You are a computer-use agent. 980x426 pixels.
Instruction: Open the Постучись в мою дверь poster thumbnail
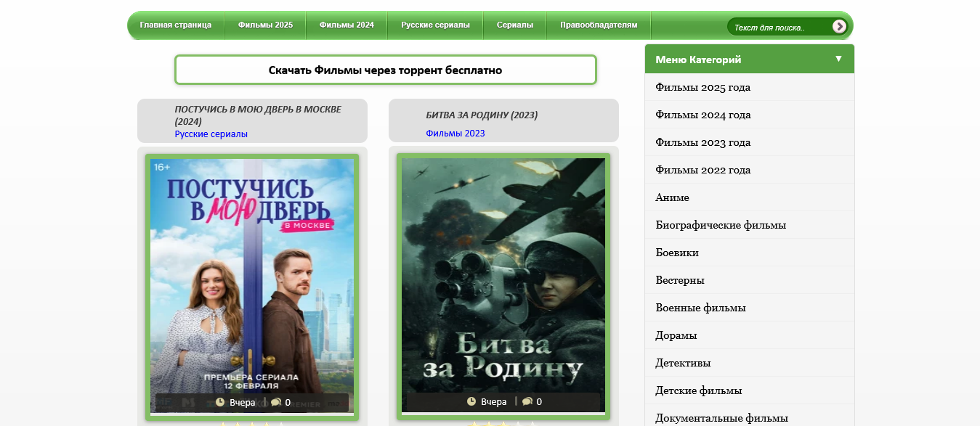click(x=252, y=287)
